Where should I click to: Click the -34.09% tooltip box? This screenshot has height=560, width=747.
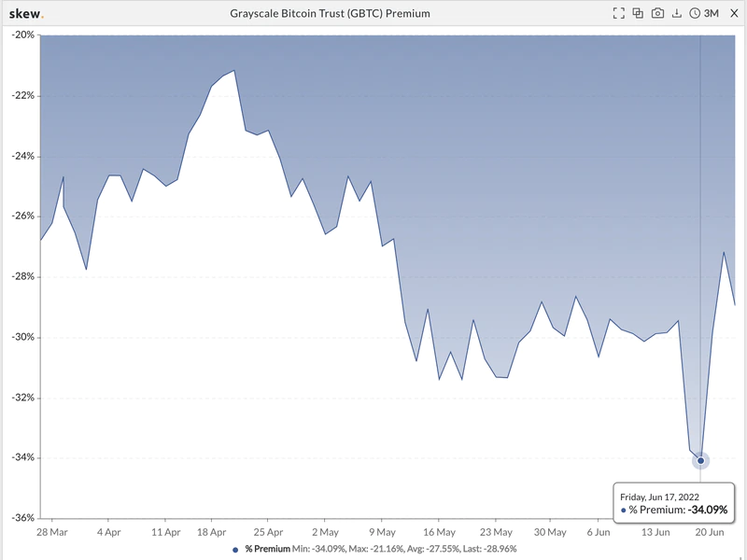click(672, 504)
